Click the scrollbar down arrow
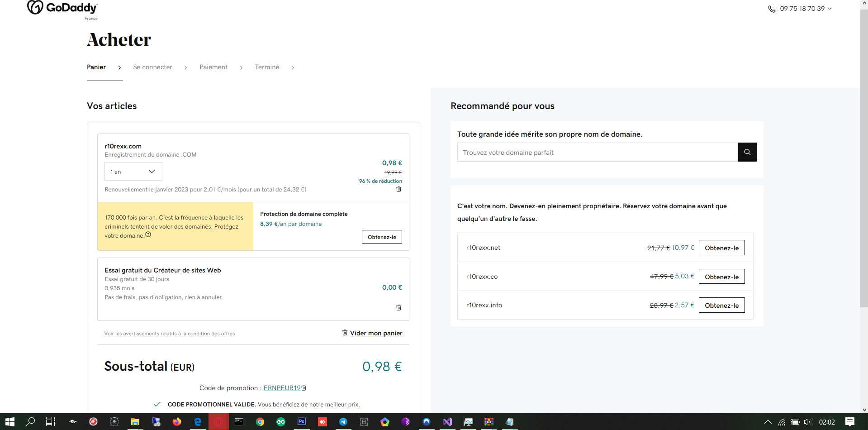Screen dimensions: 868x430 864,410
